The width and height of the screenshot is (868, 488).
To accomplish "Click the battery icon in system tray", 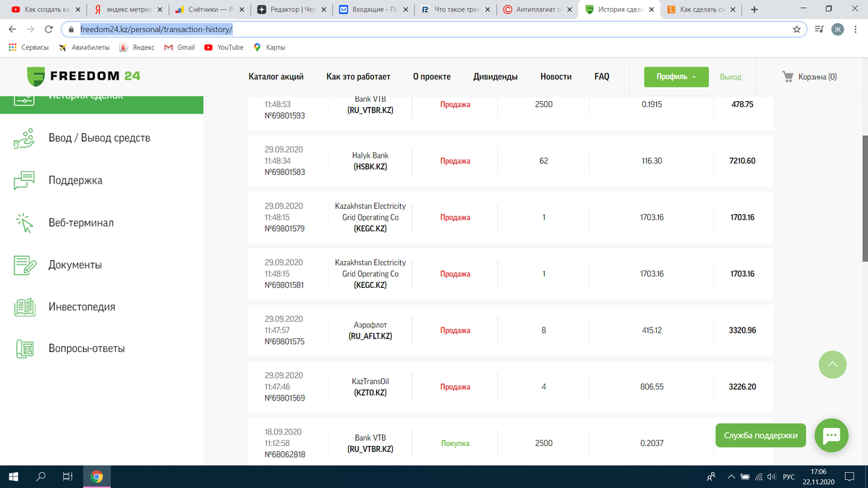I will (x=746, y=477).
